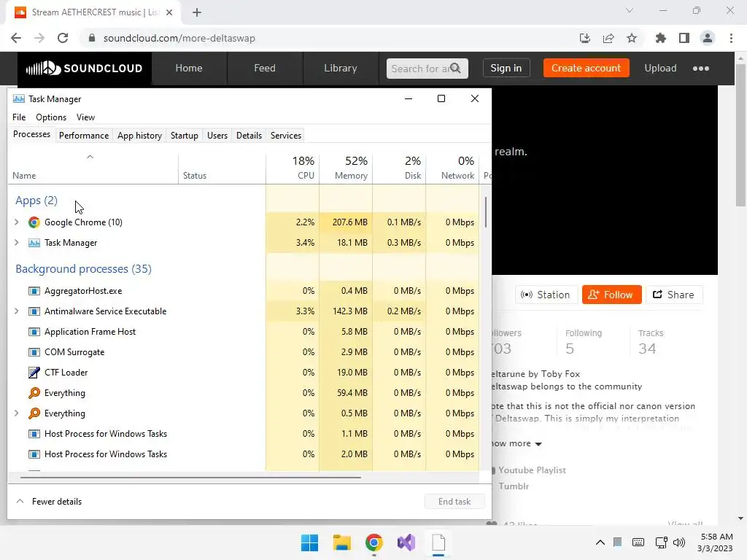This screenshot has height=560, width=747.
Task: Switch to the Details tab
Action: click(x=249, y=136)
